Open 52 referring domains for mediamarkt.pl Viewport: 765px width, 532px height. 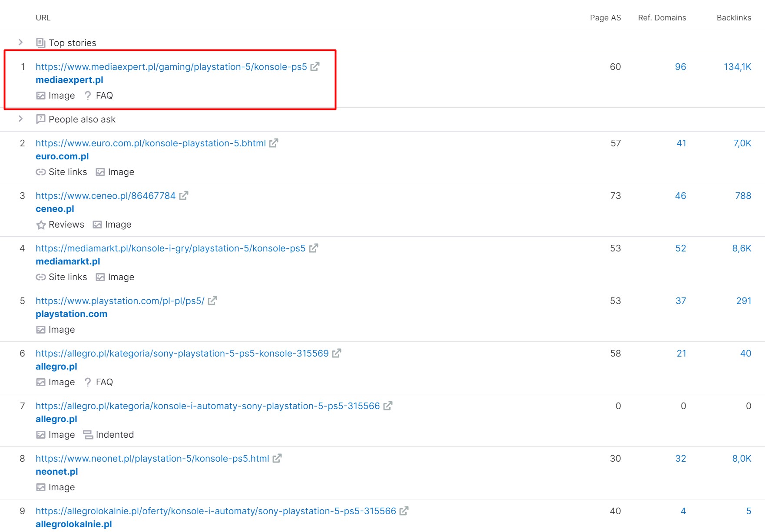coord(680,248)
